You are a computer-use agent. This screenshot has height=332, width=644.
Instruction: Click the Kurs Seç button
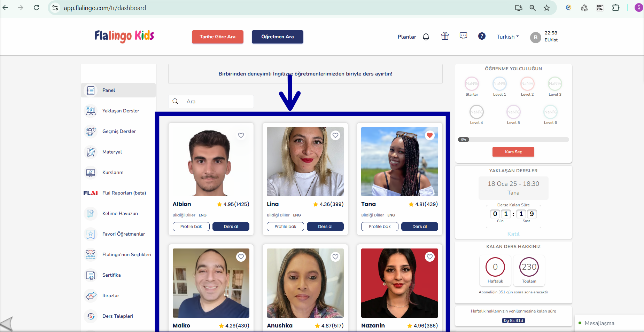coord(513,152)
